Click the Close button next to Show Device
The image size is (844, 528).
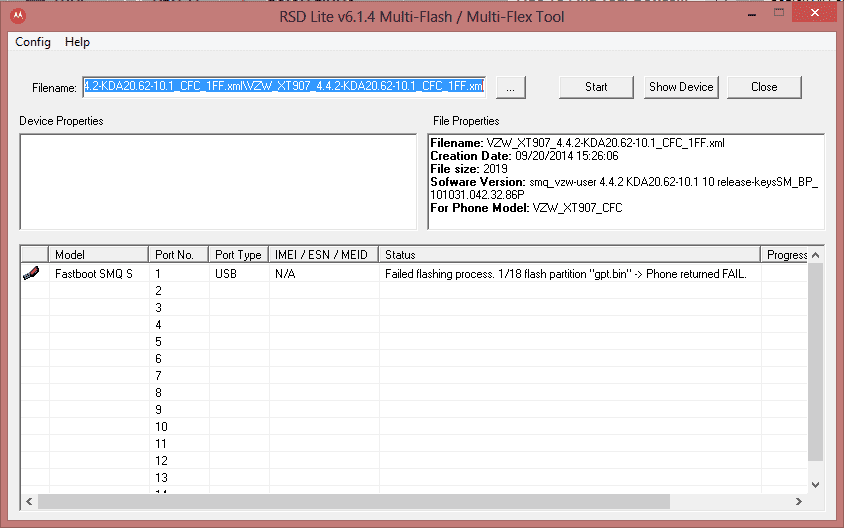764,87
